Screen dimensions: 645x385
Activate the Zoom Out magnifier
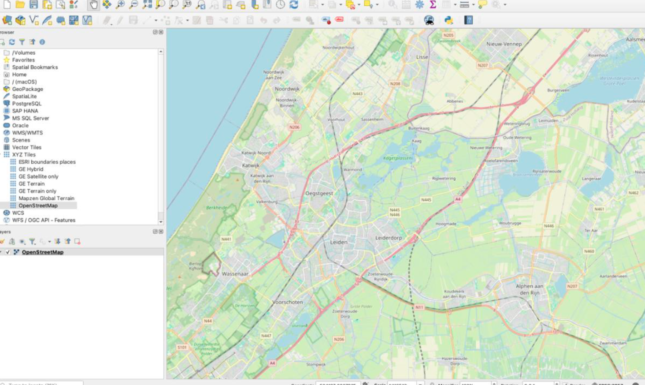133,5
